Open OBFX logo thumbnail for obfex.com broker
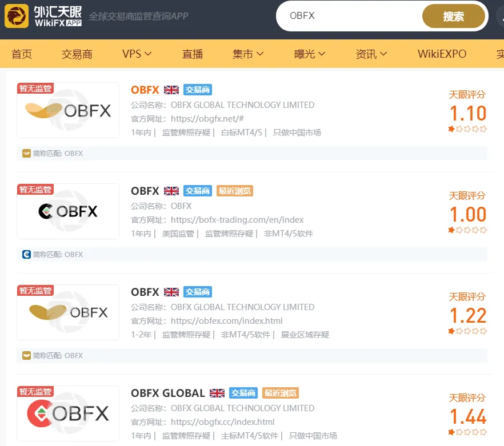504x446 pixels. [68, 312]
